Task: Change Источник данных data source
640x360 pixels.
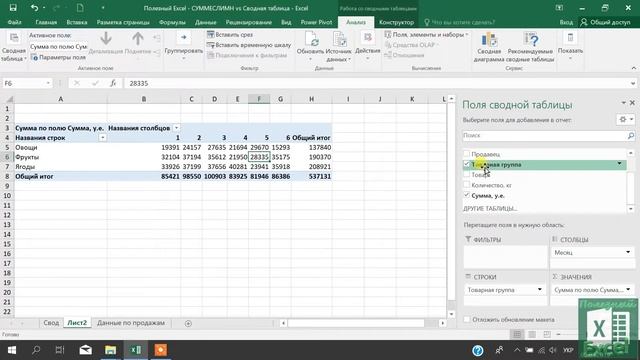Action: tap(338, 46)
